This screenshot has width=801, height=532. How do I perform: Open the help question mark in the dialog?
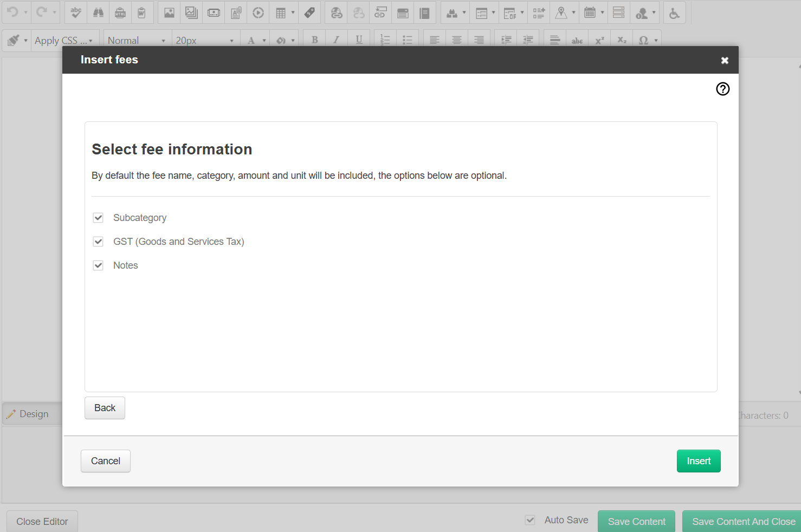pos(722,89)
